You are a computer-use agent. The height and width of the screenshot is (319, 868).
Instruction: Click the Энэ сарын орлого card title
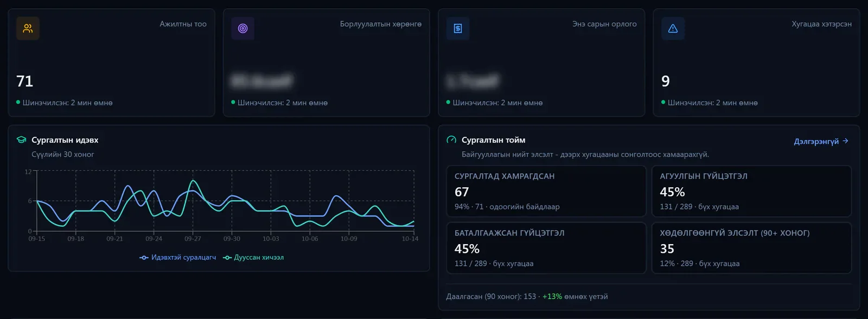(x=605, y=24)
